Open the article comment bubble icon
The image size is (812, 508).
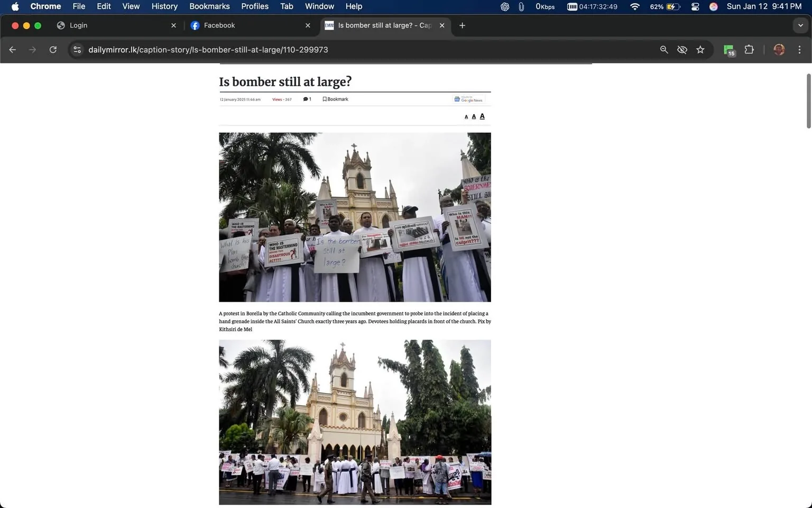[306, 99]
